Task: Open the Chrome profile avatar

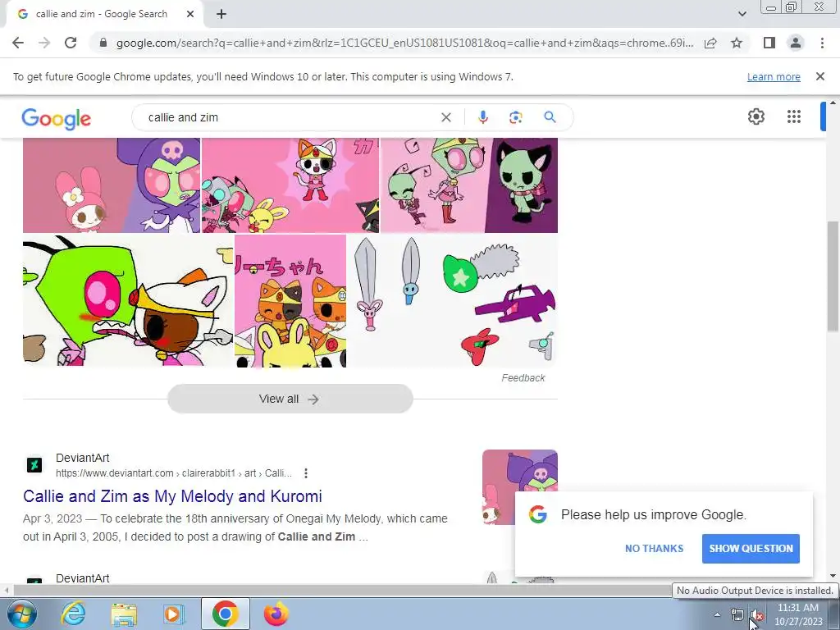Action: 796,43
